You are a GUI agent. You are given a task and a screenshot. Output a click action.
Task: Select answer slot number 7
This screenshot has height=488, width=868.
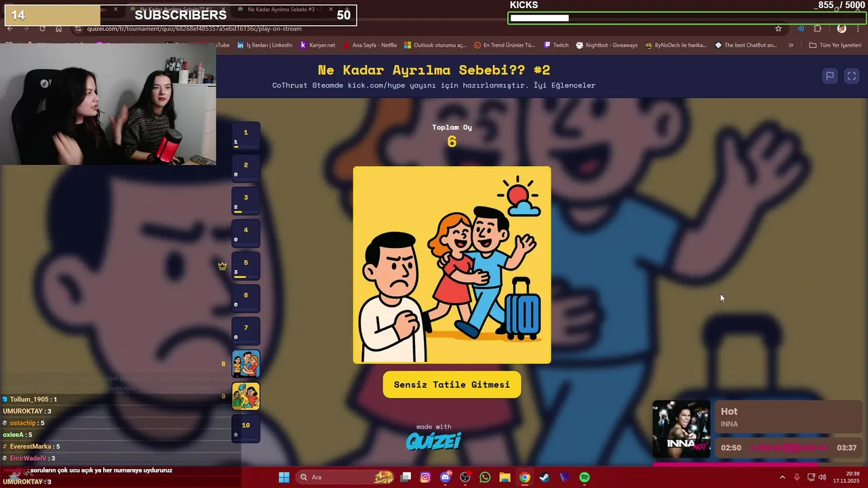pos(246,331)
